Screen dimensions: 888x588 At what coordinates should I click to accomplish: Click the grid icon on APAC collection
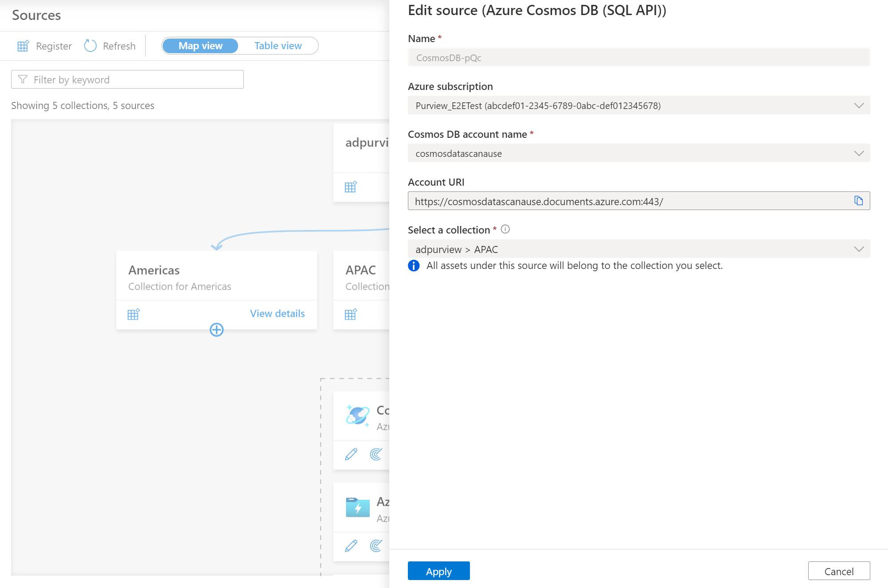(351, 313)
